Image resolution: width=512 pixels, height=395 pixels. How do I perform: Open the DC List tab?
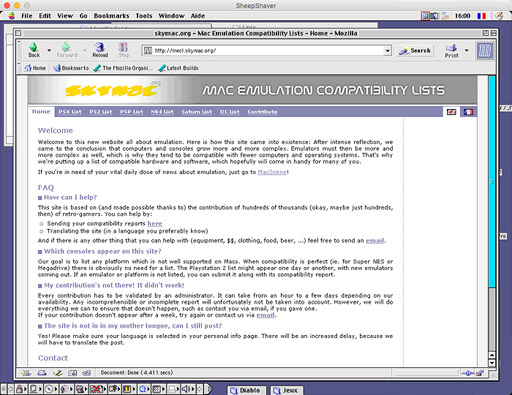click(x=230, y=112)
